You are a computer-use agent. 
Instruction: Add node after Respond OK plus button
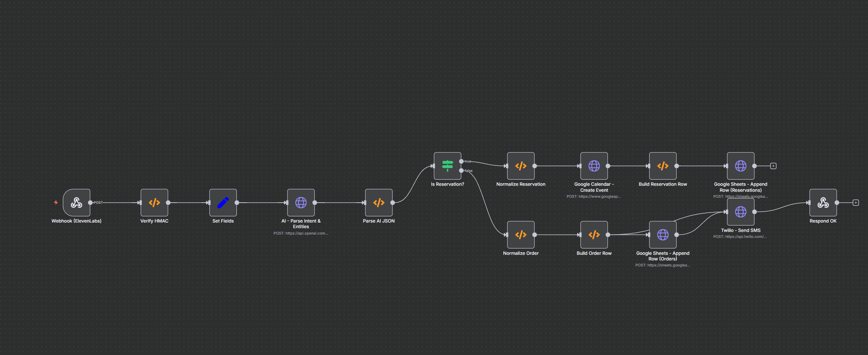tap(856, 203)
